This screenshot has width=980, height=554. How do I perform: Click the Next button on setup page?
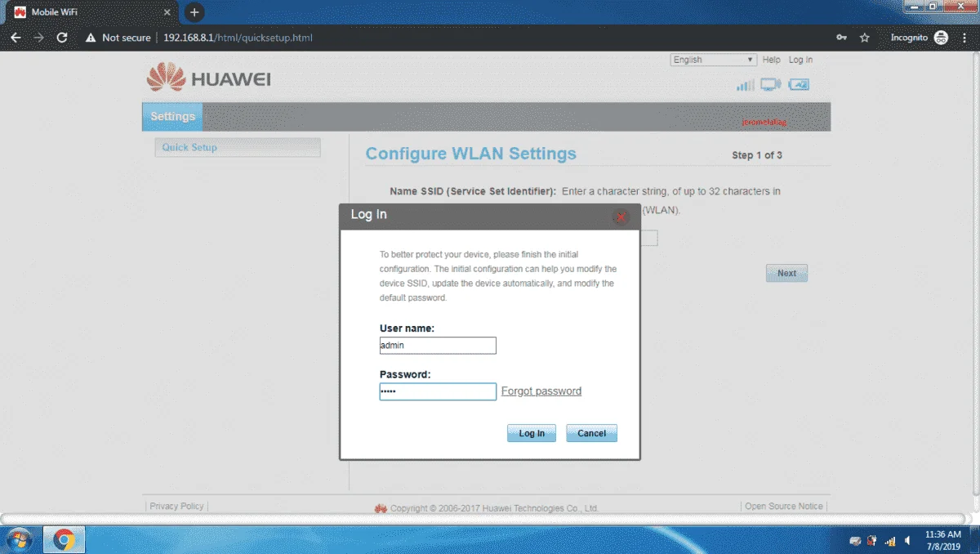(786, 274)
